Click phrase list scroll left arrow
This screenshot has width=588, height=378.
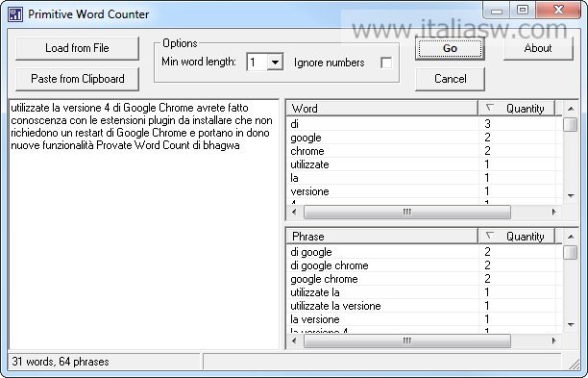pyautogui.click(x=294, y=340)
